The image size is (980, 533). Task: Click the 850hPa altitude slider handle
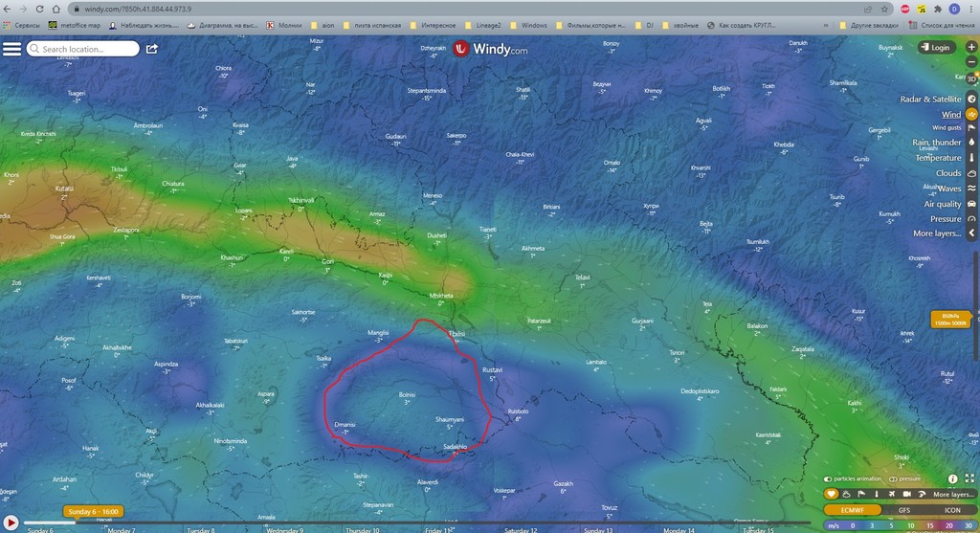point(950,320)
